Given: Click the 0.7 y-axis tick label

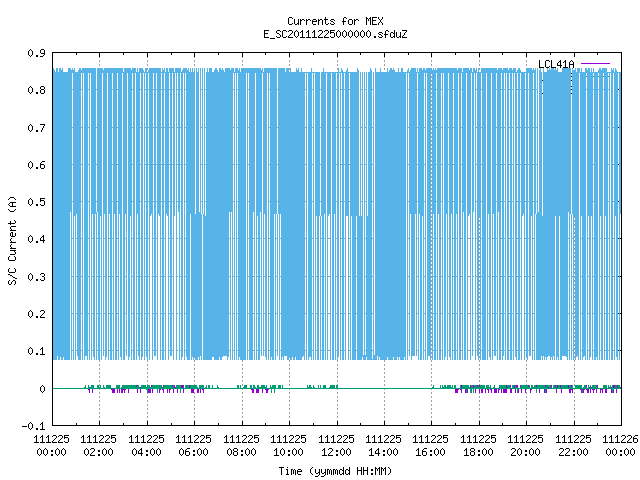Looking at the screenshot, I should (36, 128).
